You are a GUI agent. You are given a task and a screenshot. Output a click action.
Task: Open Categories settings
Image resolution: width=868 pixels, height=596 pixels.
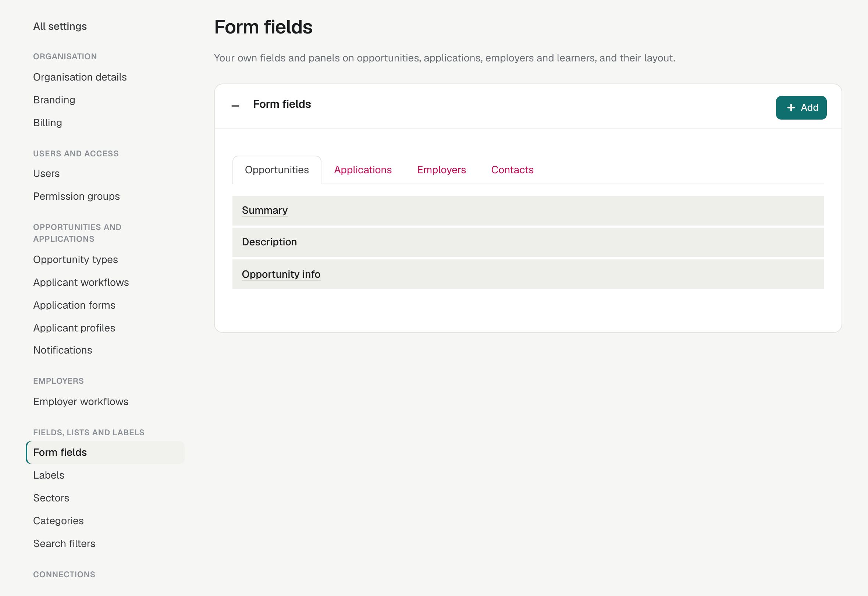[58, 521]
